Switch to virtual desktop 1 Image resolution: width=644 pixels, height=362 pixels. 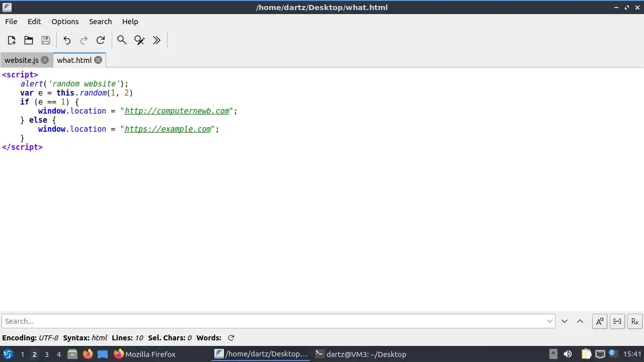22,354
